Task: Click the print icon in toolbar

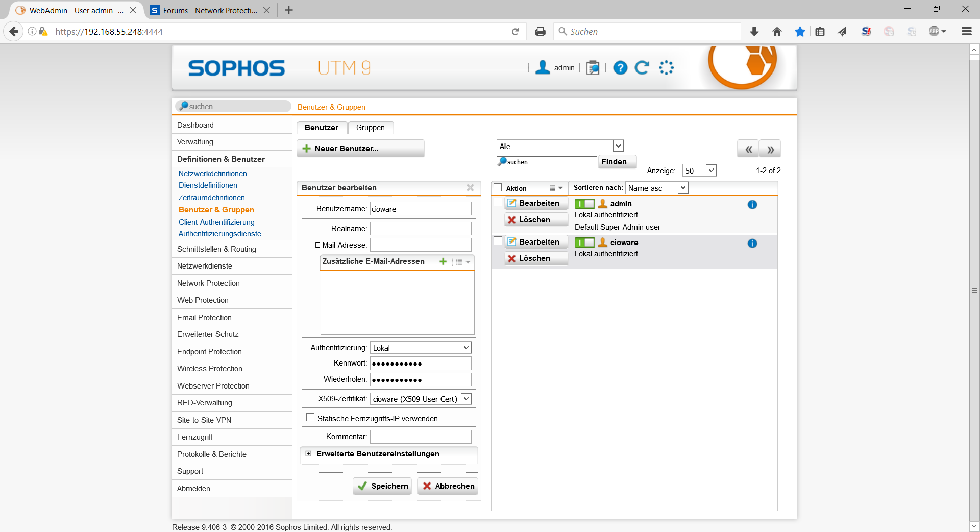Action: [540, 32]
